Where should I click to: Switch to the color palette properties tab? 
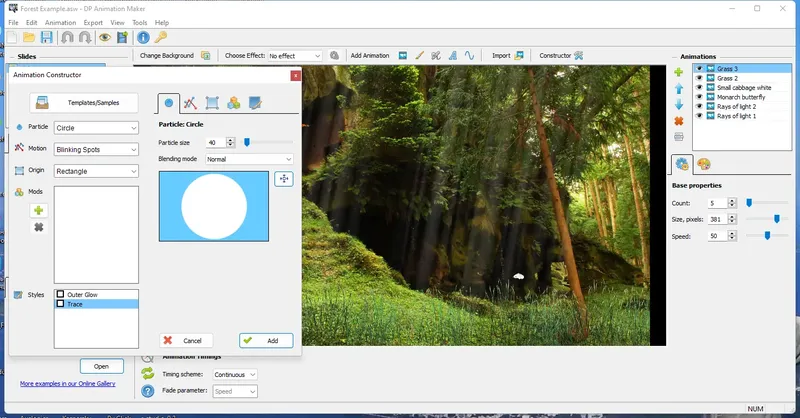[703, 164]
